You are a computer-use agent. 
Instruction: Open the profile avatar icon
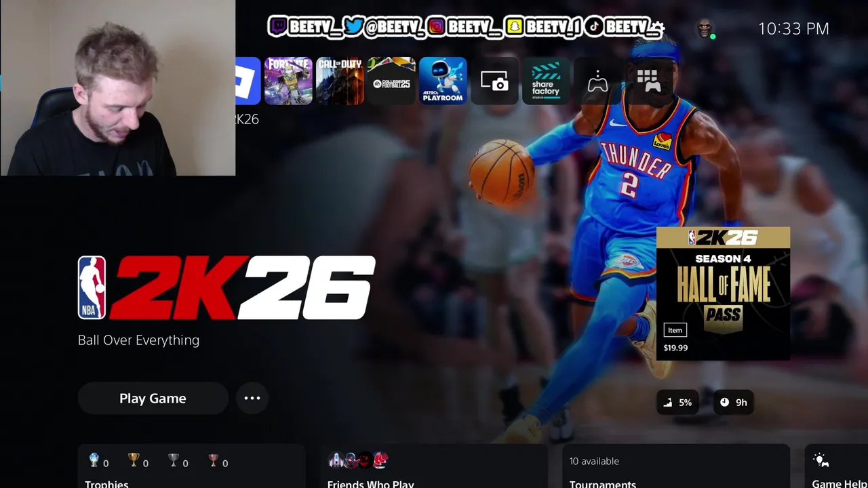705,28
